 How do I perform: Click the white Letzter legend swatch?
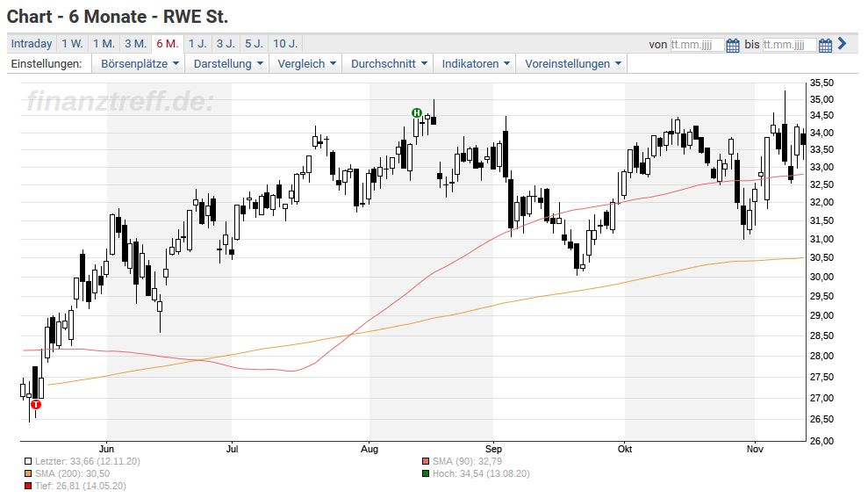(28, 461)
